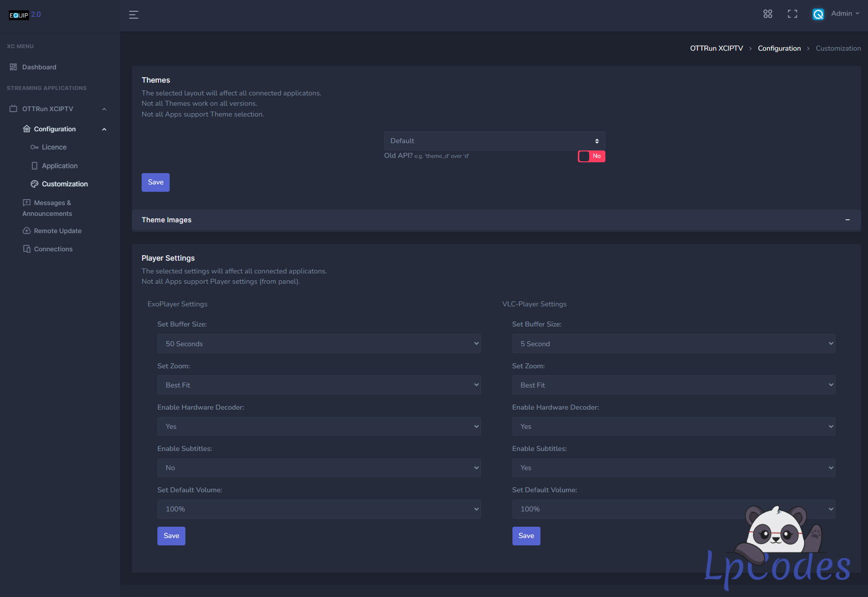This screenshot has height=597, width=868.
Task: Click the Licence key icon
Action: pos(34,148)
